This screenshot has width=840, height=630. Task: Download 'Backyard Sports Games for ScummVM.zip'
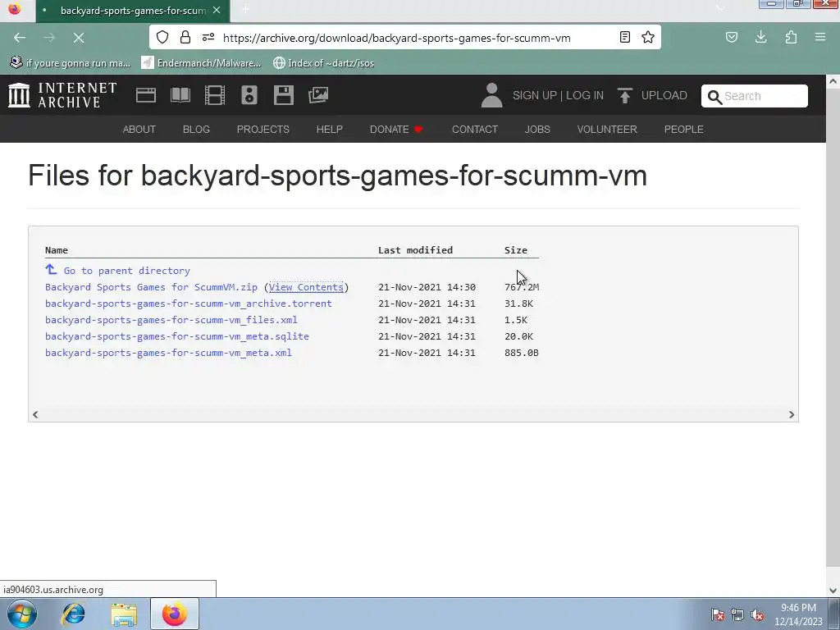point(151,287)
